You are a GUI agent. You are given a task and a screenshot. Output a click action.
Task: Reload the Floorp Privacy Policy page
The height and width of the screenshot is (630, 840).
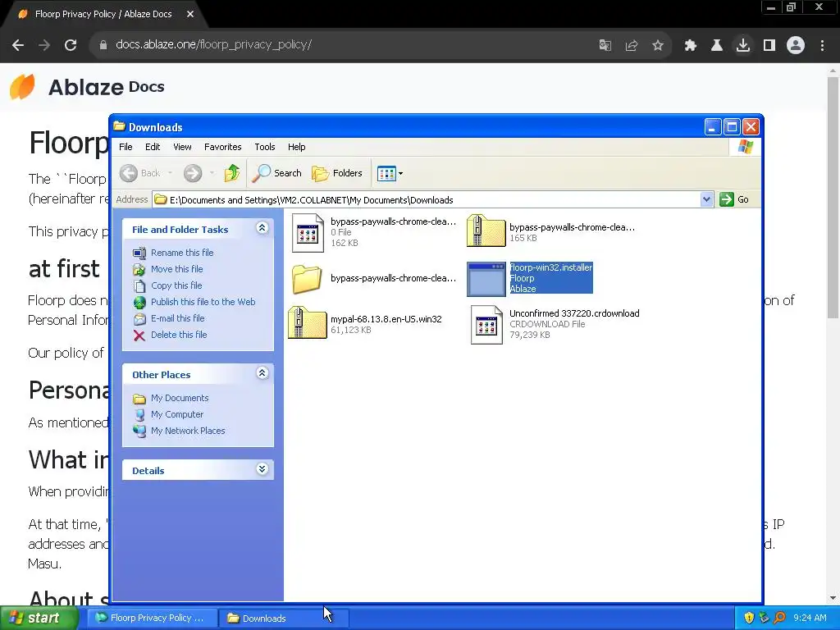71,45
